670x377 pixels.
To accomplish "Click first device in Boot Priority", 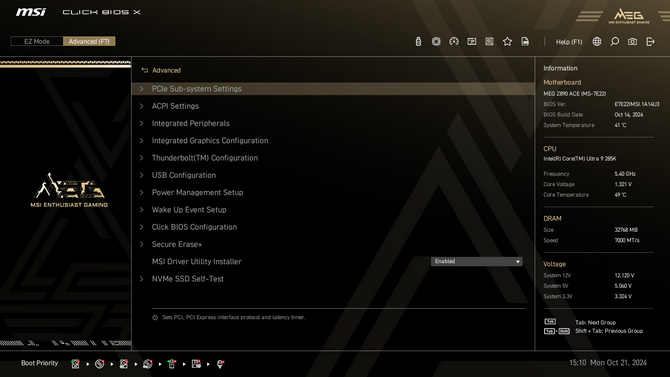I will [x=75, y=364].
